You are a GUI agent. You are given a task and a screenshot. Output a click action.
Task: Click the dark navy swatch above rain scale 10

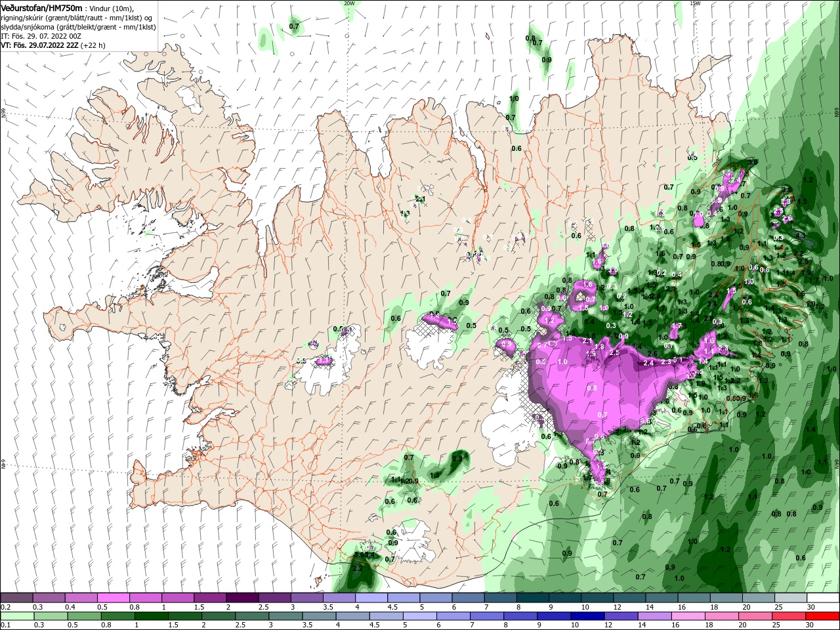click(586, 616)
